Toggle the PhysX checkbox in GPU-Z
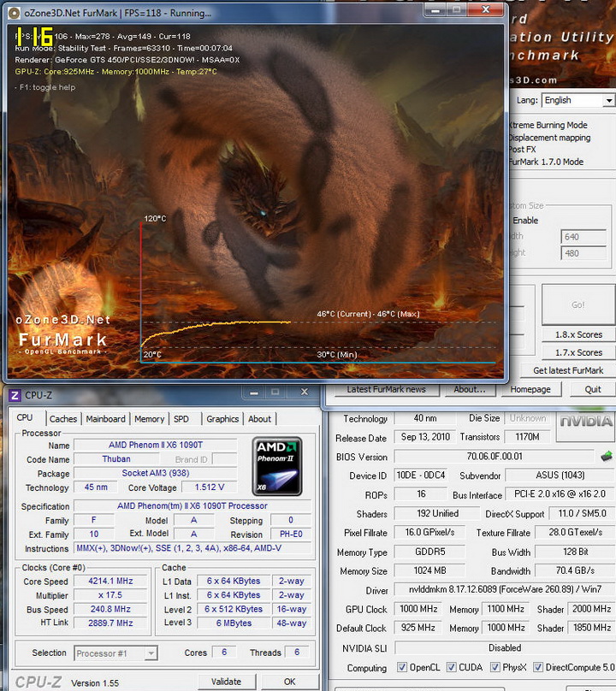Image resolution: width=616 pixels, height=691 pixels. click(x=495, y=667)
